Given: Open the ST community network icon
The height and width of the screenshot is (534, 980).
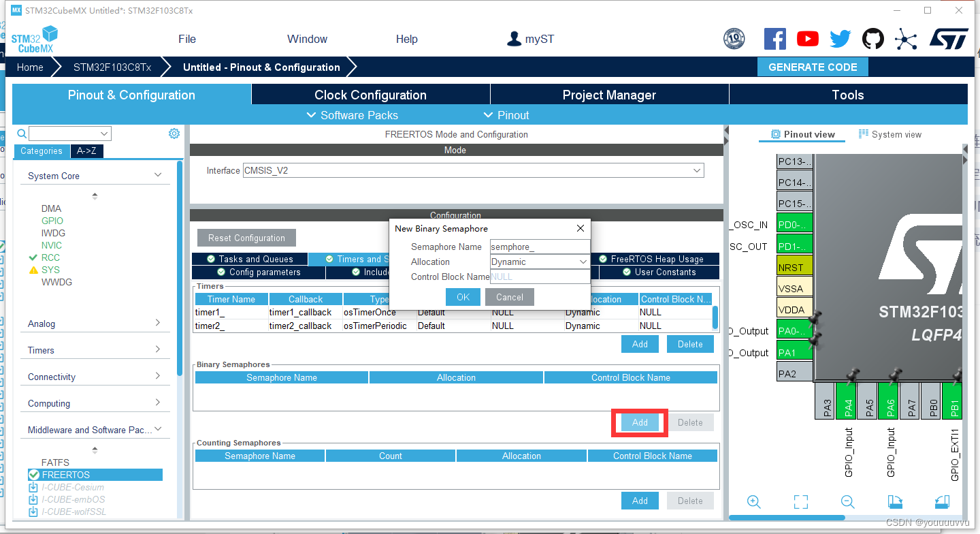Looking at the screenshot, I should pos(906,39).
